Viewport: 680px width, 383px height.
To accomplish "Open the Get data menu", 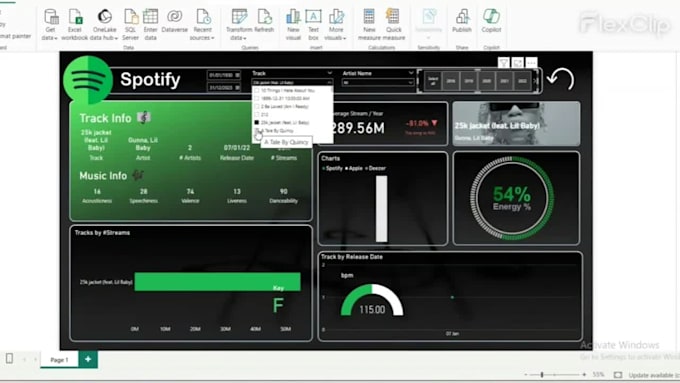I will point(50,25).
